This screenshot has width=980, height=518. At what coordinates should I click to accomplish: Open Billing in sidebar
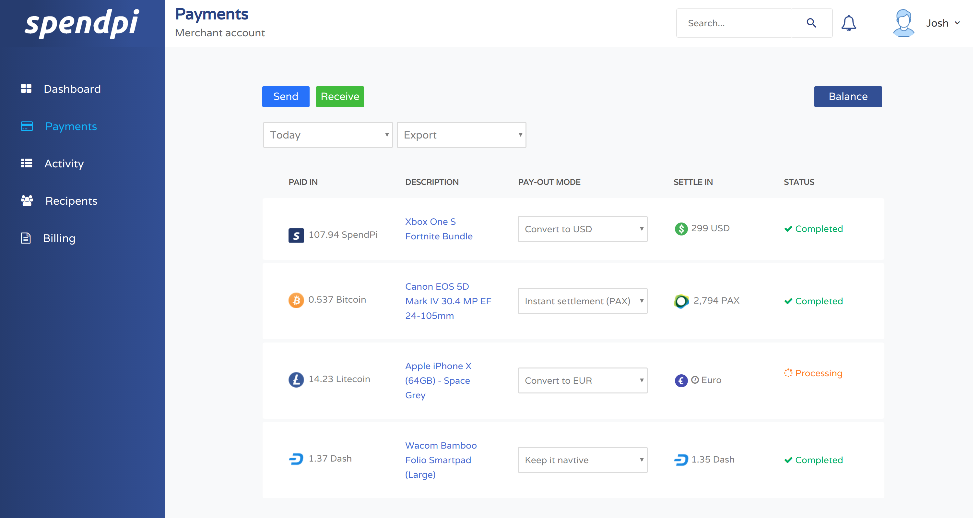tap(59, 238)
